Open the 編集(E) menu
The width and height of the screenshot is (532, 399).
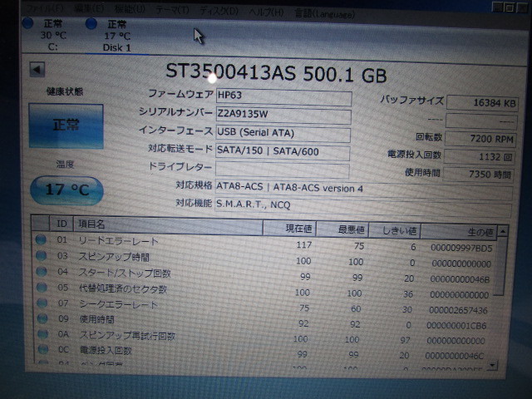point(90,8)
